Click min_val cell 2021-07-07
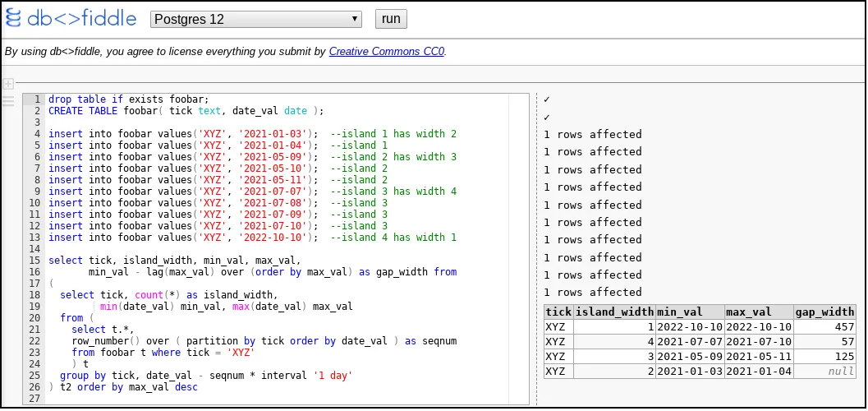 [x=690, y=342]
